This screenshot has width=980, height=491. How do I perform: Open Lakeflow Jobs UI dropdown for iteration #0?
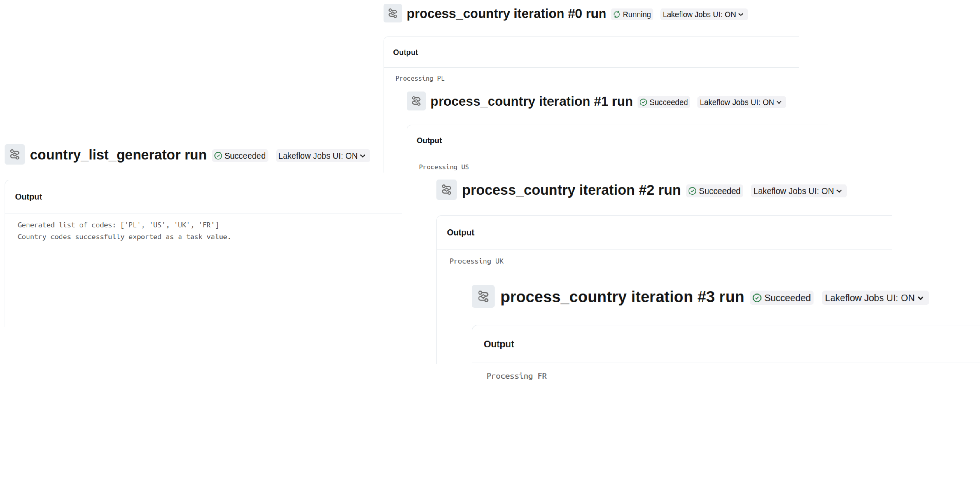tap(703, 15)
